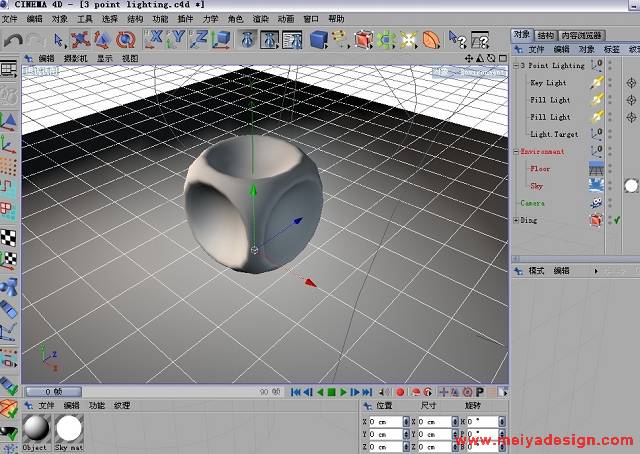Click the Undo arrow icon
This screenshot has height=454, width=640.
[x=13, y=40]
